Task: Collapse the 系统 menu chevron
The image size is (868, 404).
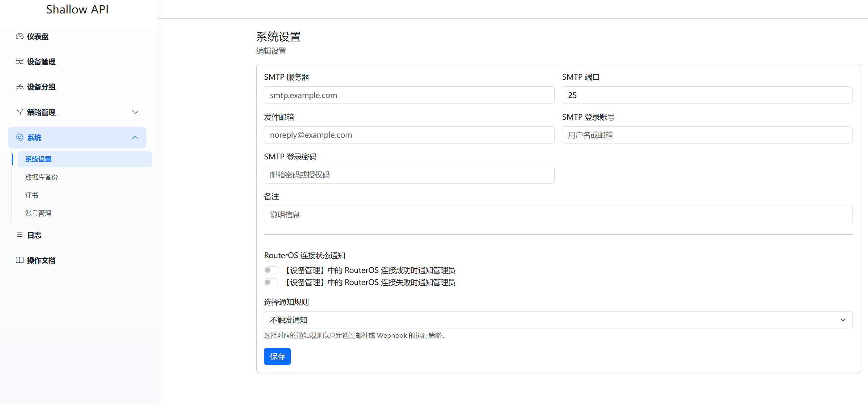Action: point(135,137)
